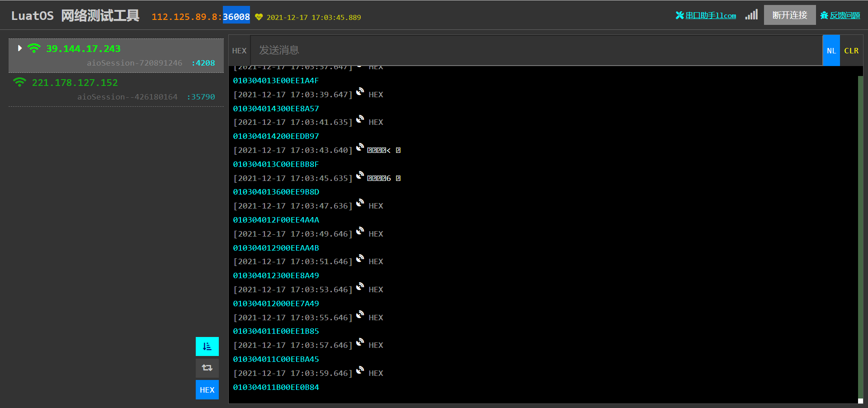
Task: Click the session port :35790
Action: (x=201, y=97)
